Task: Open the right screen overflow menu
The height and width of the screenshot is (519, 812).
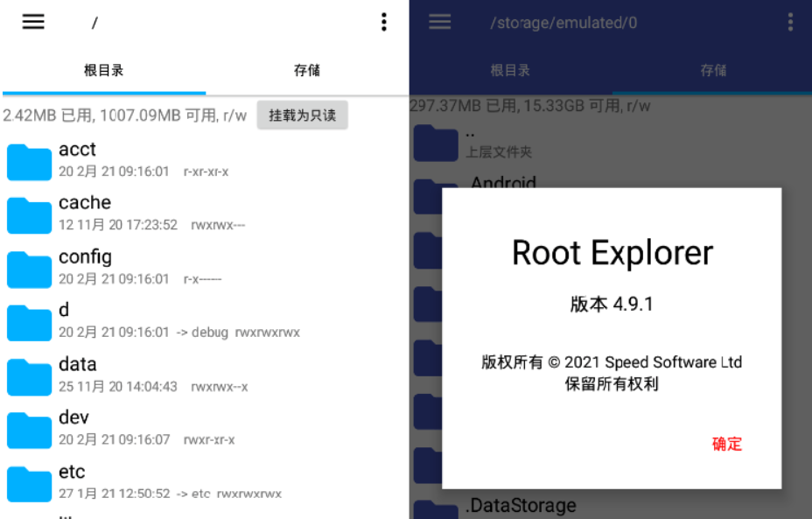Action: 791,22
